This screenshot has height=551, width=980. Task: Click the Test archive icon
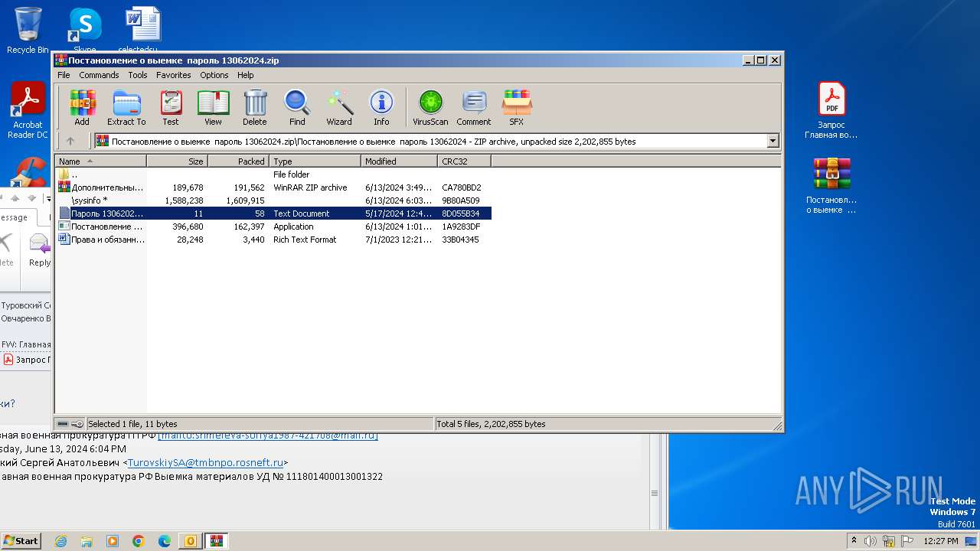click(171, 108)
